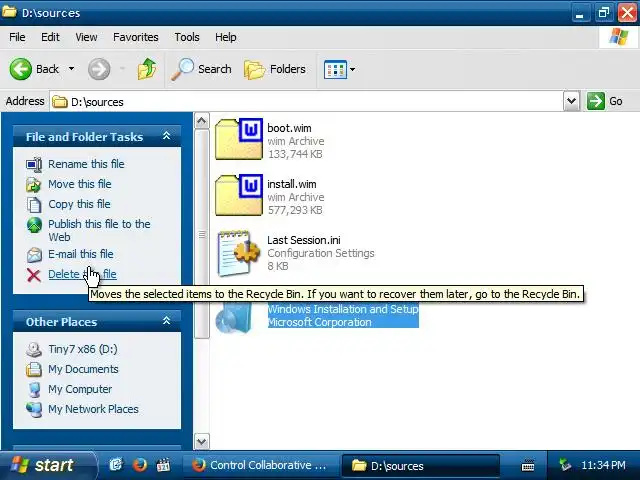Screen dimensions: 640x480
Task: Open the Views dropdown arrow
Action: click(x=352, y=69)
